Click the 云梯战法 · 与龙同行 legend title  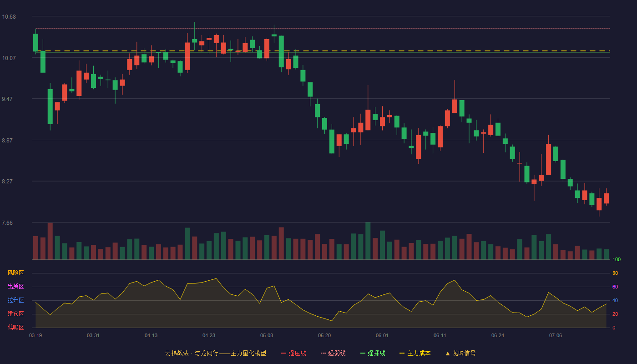point(215,353)
